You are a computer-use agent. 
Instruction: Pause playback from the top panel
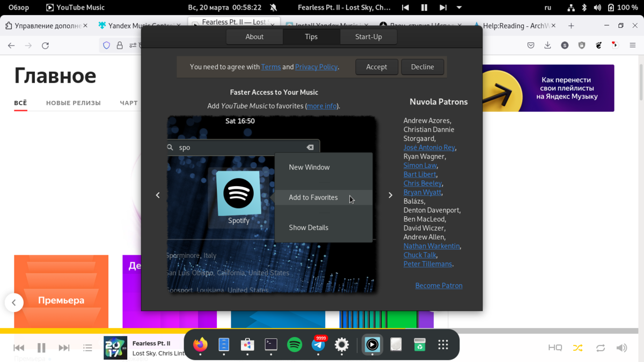pyautogui.click(x=424, y=8)
